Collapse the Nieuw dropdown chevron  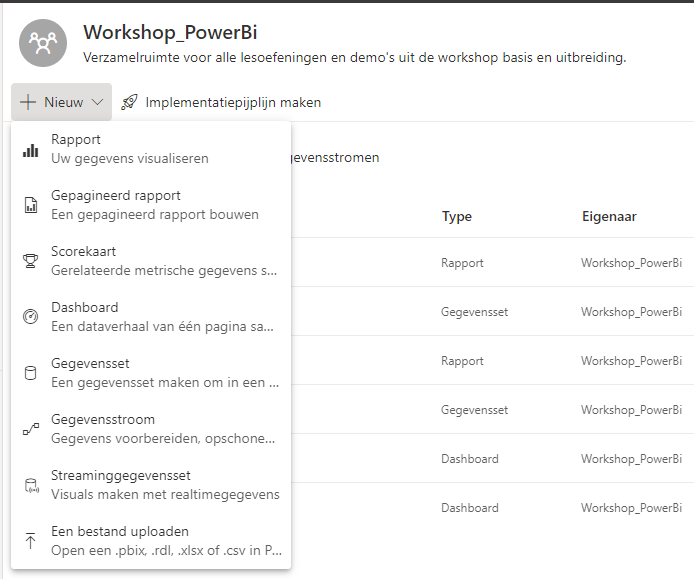click(x=97, y=102)
